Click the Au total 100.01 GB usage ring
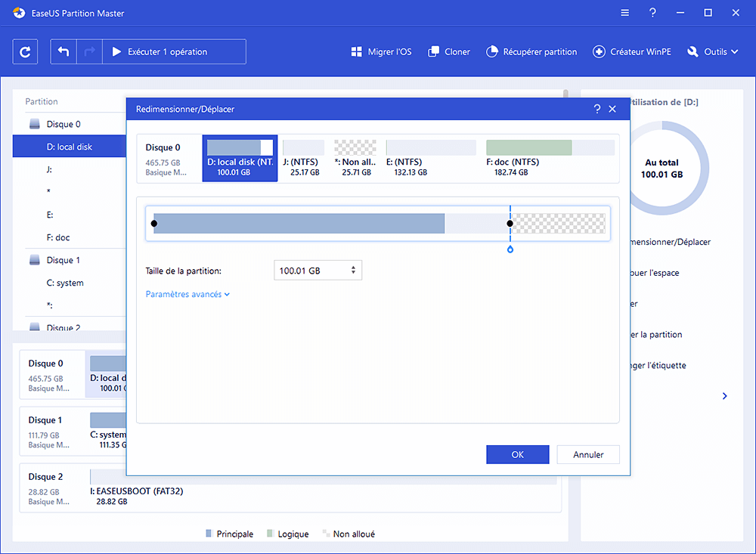Screen dimensions: 756x554 662,169
